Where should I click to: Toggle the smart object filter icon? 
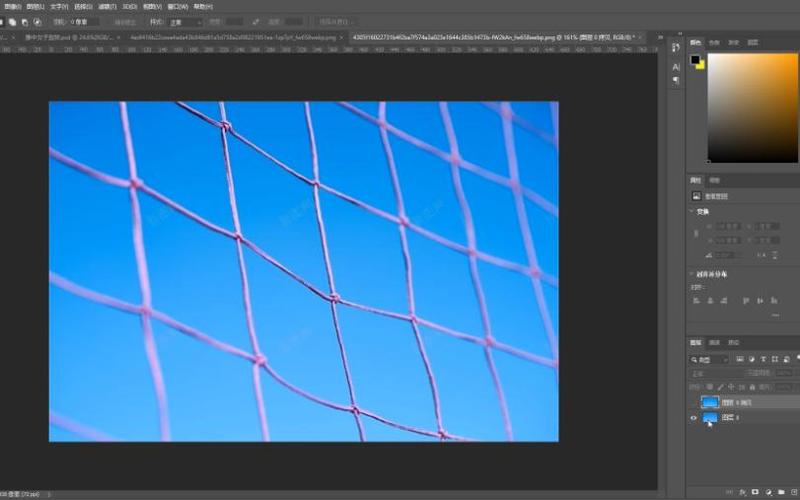(787, 360)
